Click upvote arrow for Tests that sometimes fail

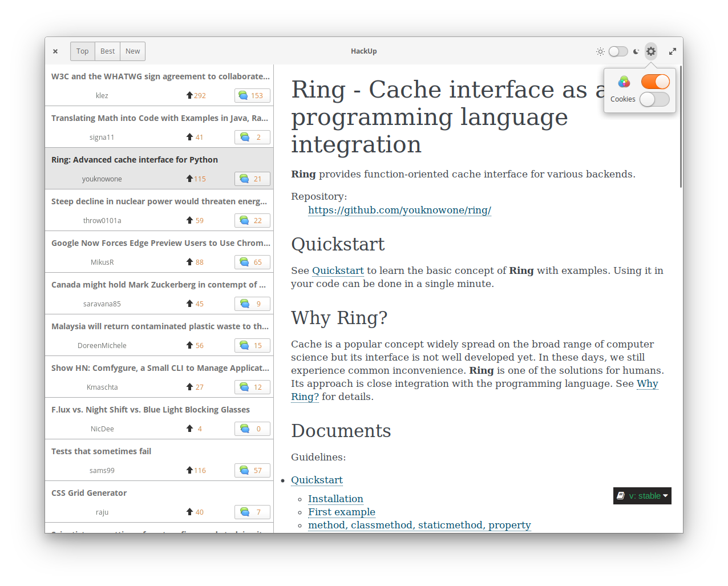[x=189, y=470]
